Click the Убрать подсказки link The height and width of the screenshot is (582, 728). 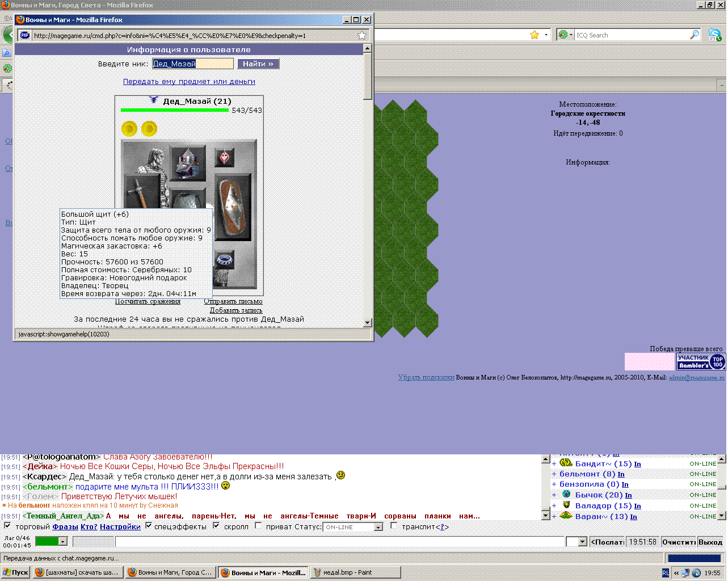coord(426,377)
